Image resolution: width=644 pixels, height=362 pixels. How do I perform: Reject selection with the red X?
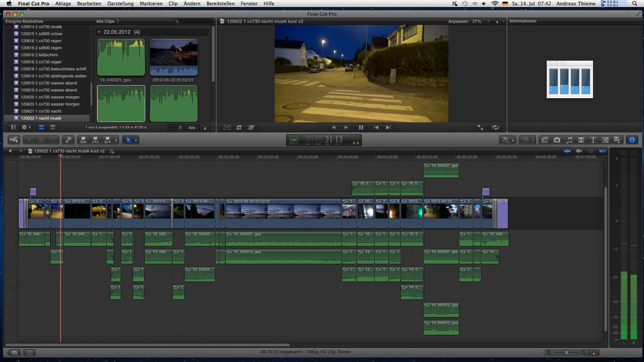pyautogui.click(x=53, y=140)
